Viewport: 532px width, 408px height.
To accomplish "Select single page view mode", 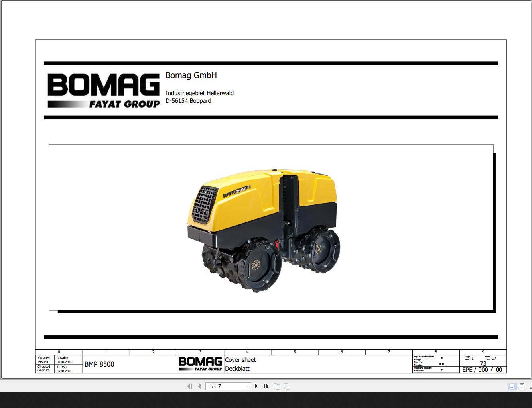I will [512, 386].
